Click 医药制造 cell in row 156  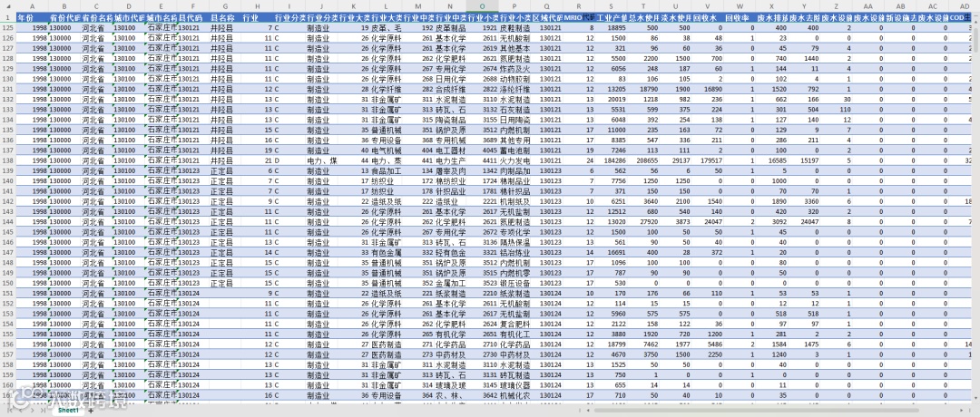(387, 344)
